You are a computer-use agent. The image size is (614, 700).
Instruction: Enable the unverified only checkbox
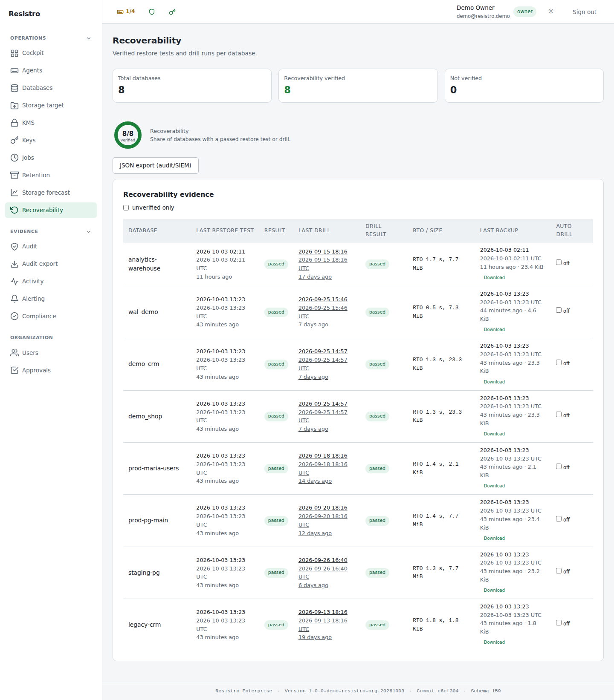click(x=126, y=208)
